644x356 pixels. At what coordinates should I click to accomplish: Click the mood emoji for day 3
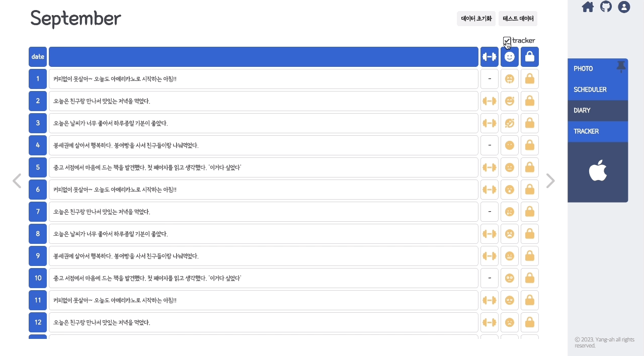pyautogui.click(x=510, y=123)
